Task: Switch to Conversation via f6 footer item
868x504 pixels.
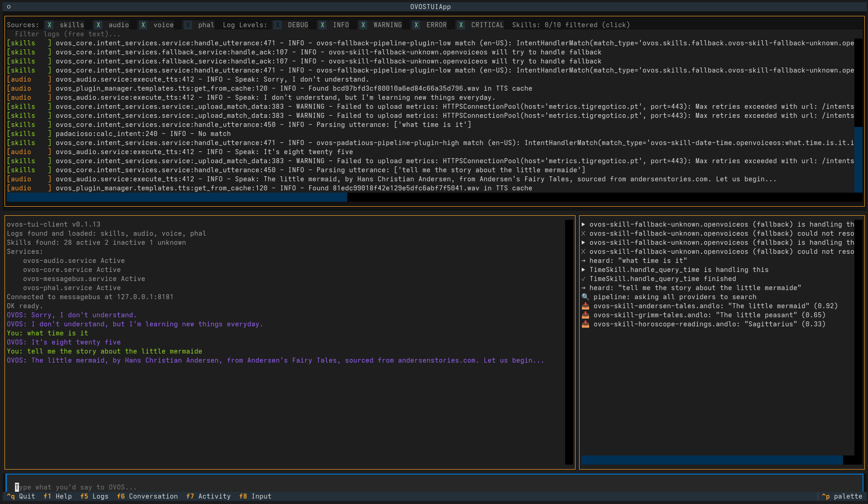Action: pos(148,496)
